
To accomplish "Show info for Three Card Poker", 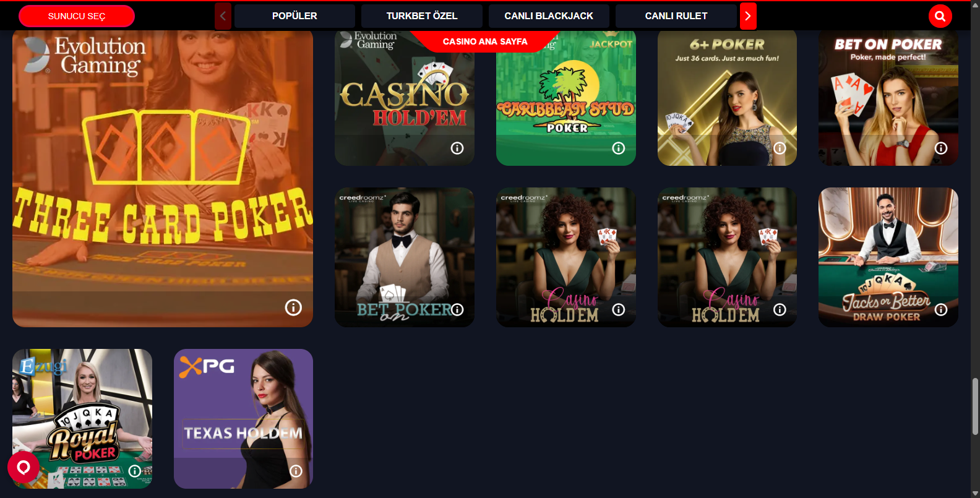I will 293,307.
